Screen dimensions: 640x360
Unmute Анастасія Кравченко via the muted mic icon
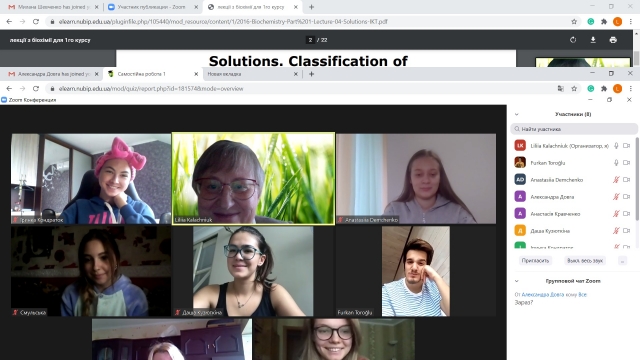pyautogui.click(x=616, y=213)
